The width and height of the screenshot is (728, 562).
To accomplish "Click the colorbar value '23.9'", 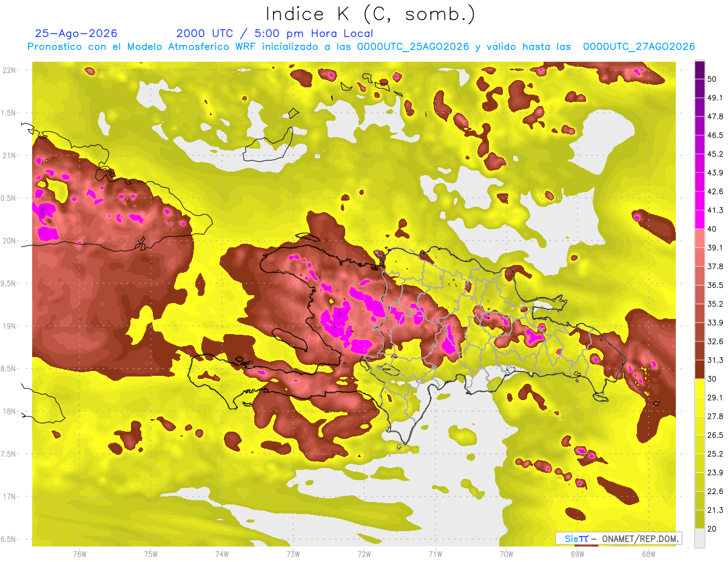I will (716, 472).
